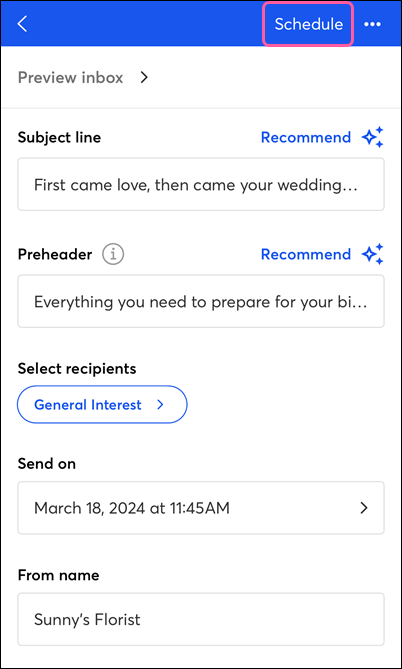Image resolution: width=402 pixels, height=669 pixels.
Task: Click the chevron in General Interest pill
Action: pos(160,404)
